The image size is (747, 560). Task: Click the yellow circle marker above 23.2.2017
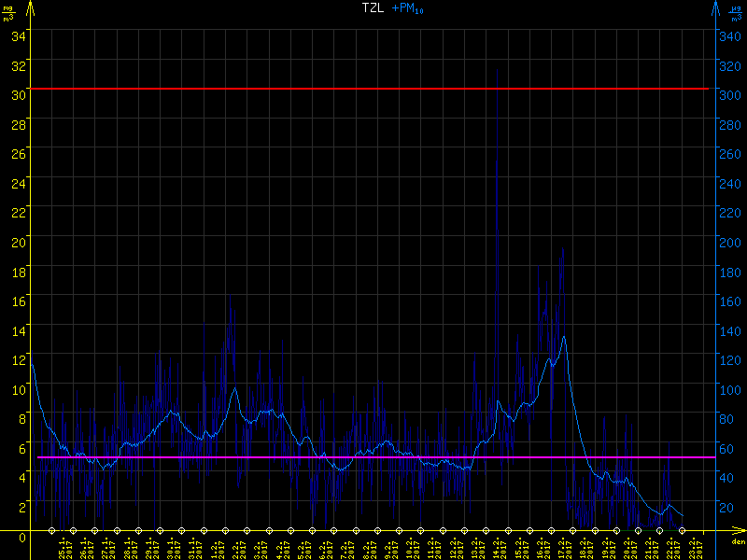pos(681,529)
